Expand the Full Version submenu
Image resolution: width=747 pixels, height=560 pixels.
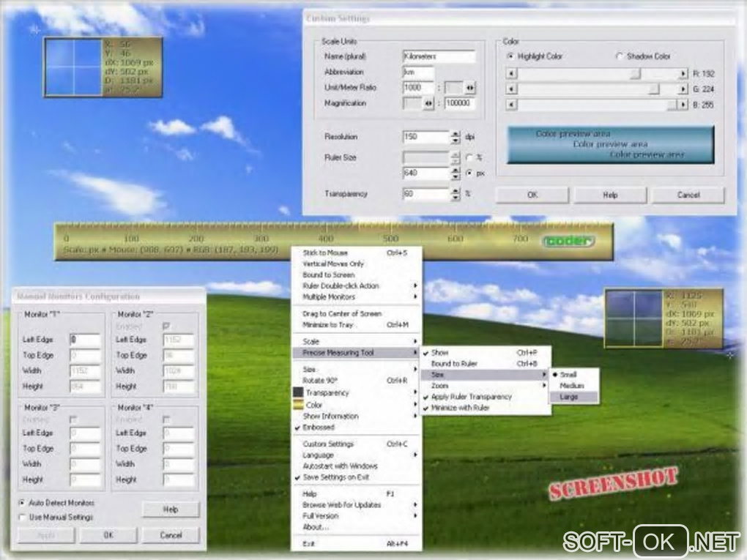357,516
